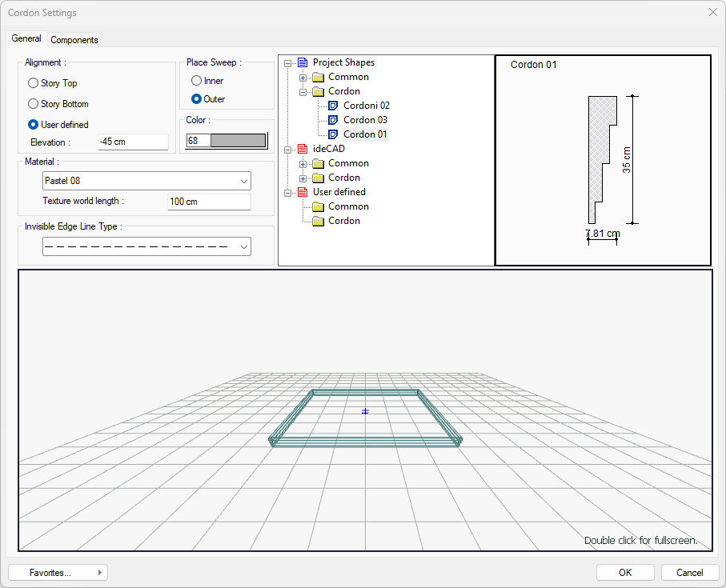Open the Favorites menu button
Image resolution: width=726 pixels, height=588 pixels.
(x=58, y=573)
